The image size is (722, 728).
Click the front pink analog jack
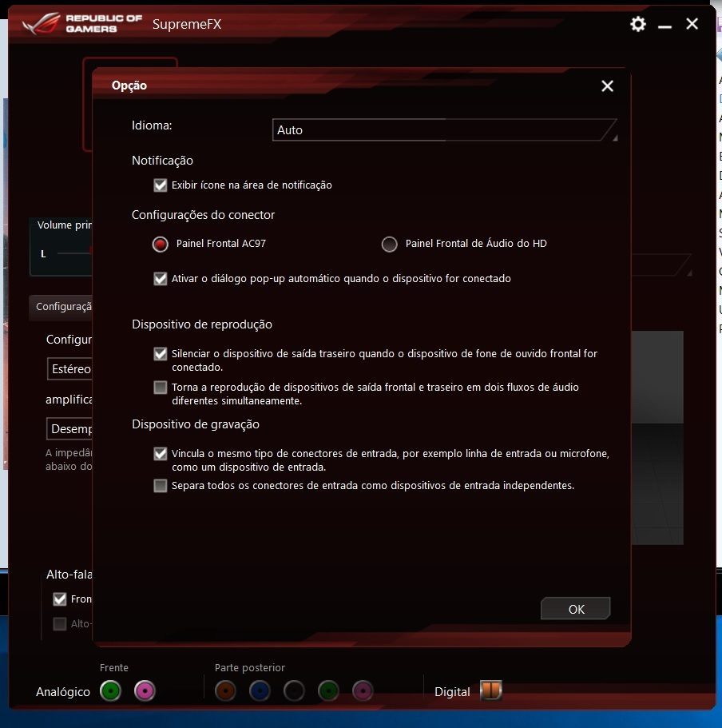145,690
